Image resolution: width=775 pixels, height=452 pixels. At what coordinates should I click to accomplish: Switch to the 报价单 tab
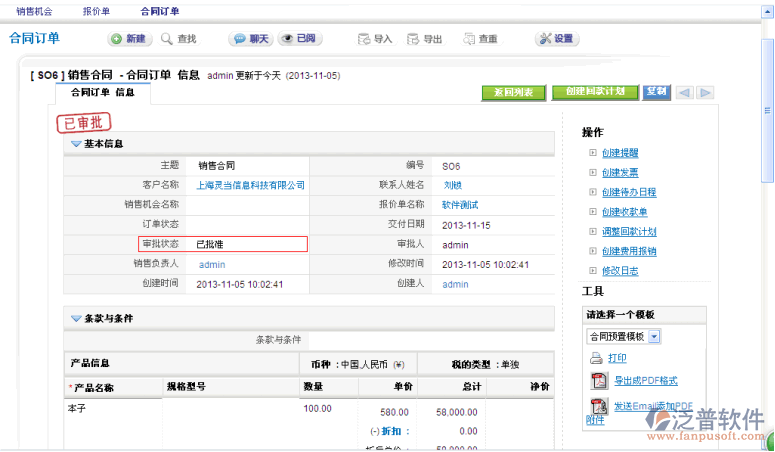(x=96, y=11)
